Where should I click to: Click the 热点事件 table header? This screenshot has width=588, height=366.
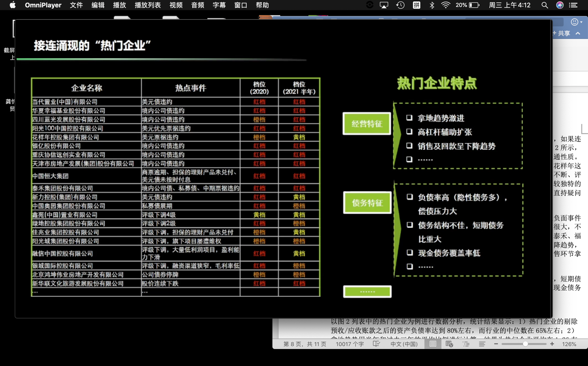[x=191, y=88]
